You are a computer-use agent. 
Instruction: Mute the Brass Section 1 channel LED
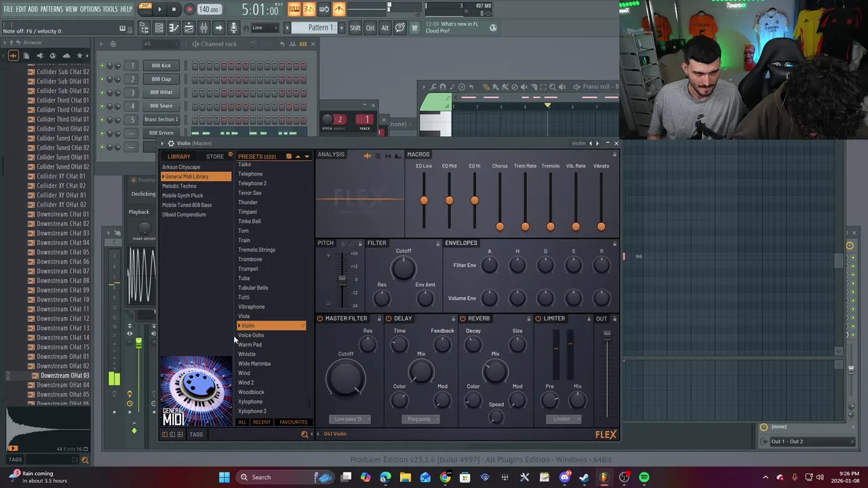[102, 119]
